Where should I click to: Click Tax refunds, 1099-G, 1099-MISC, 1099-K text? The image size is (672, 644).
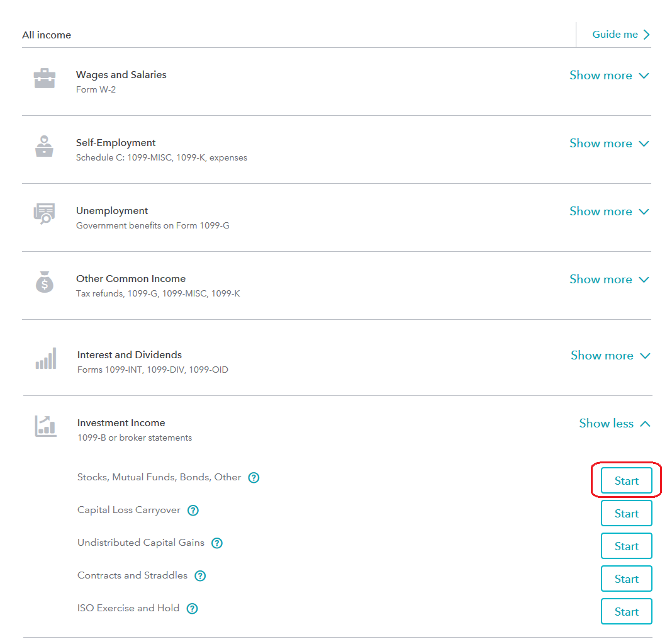tap(158, 294)
